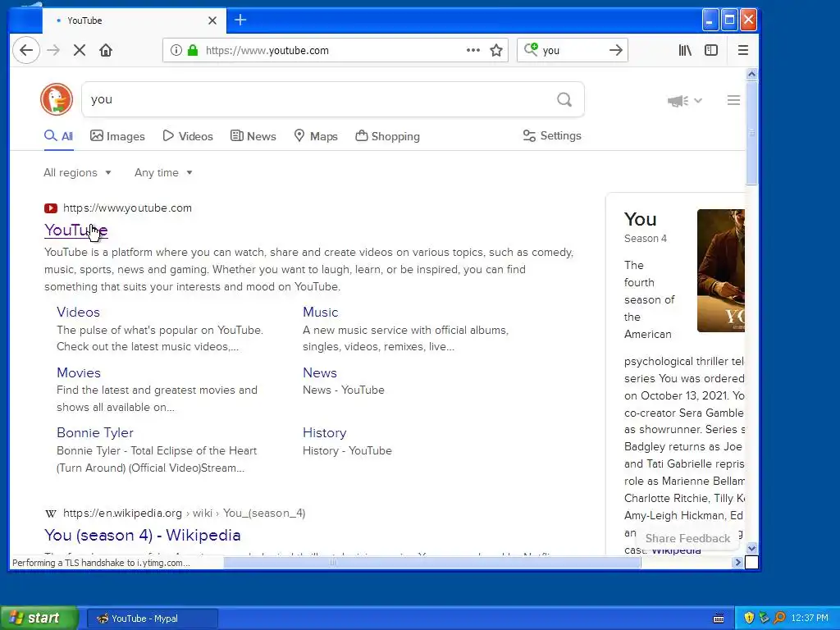The width and height of the screenshot is (840, 630).
Task: Open the page actions three-dot menu
Action: point(473,50)
